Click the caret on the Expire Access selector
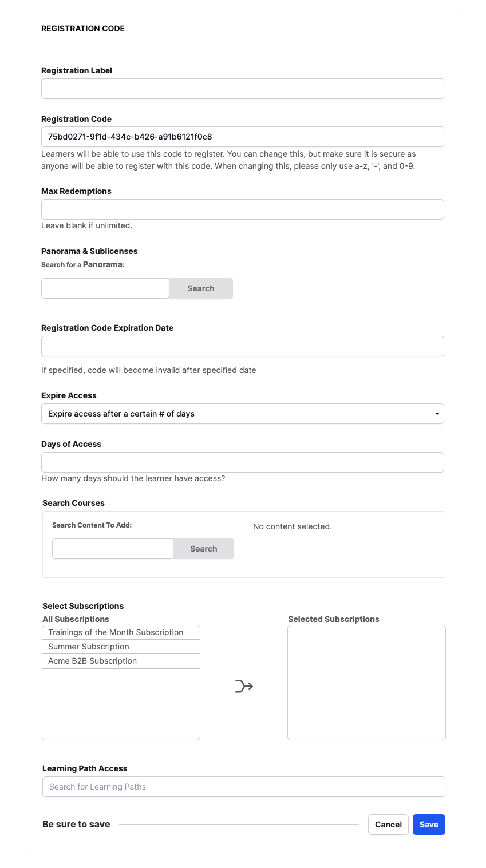This screenshot has height=868, width=486. pos(437,413)
